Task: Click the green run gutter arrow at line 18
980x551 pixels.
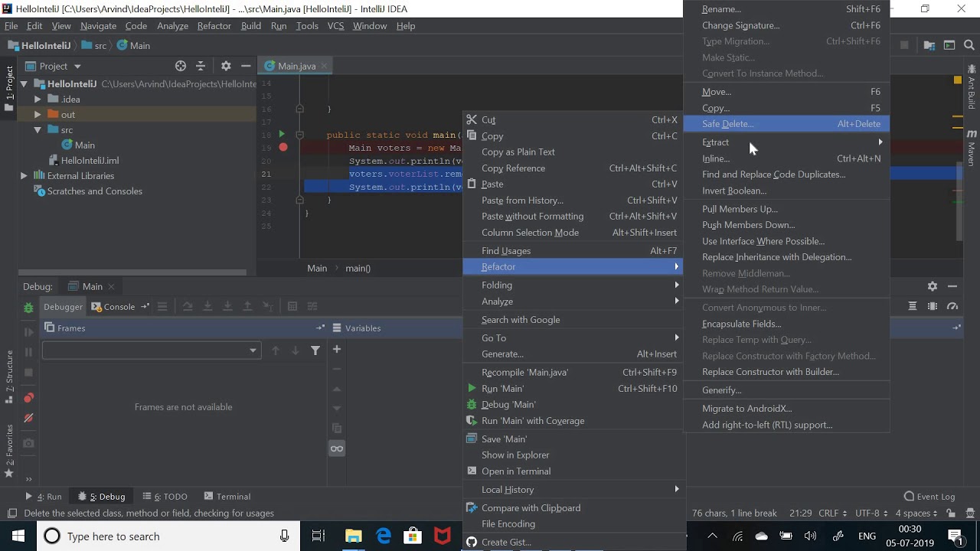Action: click(282, 135)
